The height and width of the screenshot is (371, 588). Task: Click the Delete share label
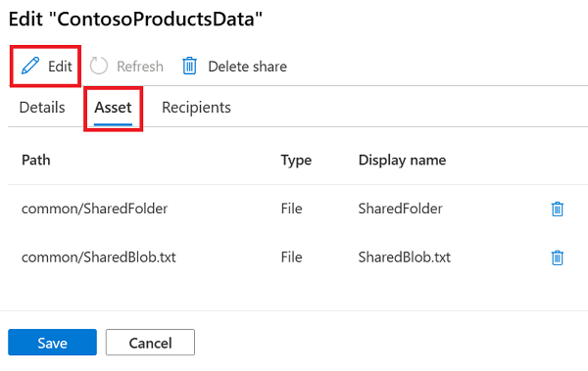click(248, 67)
